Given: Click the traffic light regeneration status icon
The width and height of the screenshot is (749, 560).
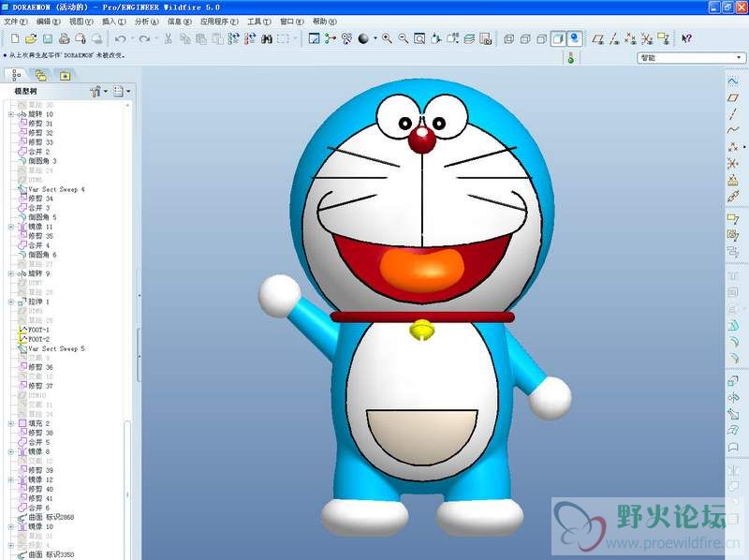Looking at the screenshot, I should 571,58.
